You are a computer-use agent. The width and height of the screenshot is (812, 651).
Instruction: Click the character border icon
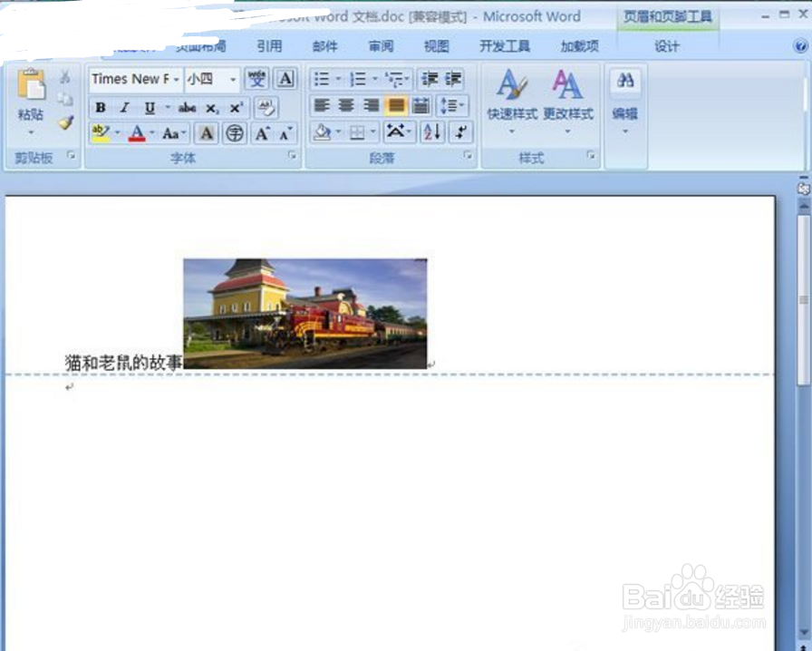click(x=285, y=79)
